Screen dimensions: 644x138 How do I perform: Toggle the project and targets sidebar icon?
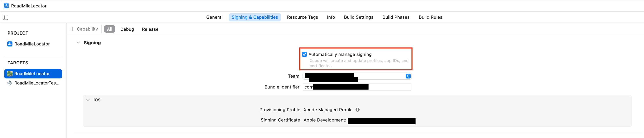pos(5,17)
